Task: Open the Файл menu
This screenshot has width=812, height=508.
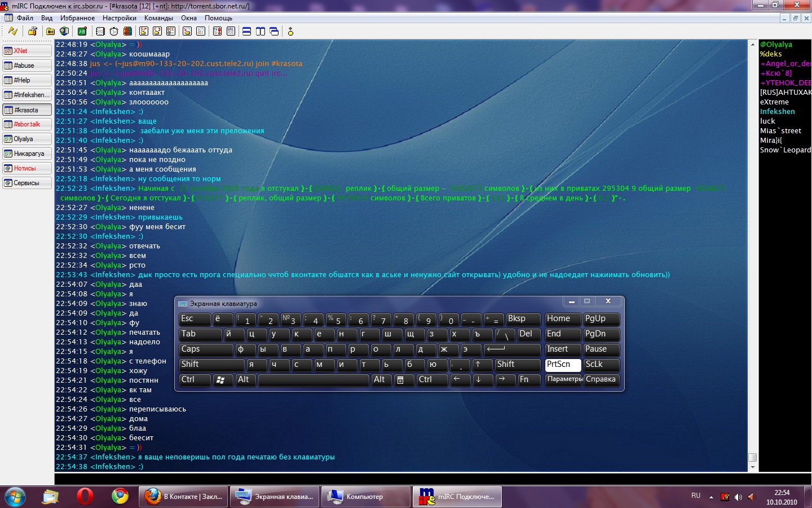Action: (x=25, y=18)
